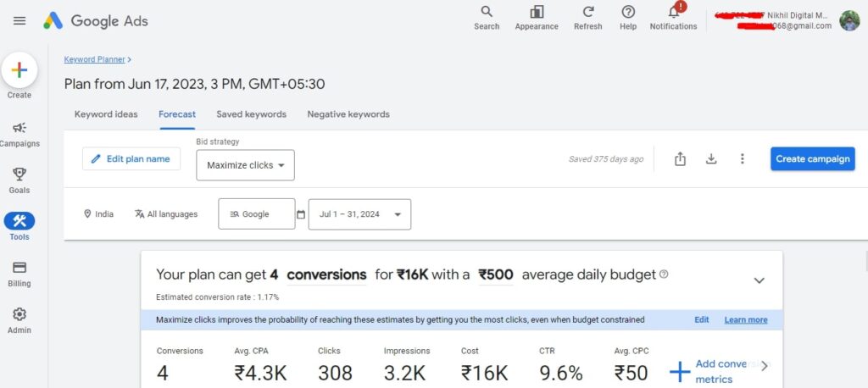
Task: Click the Create campaign button
Action: (813, 159)
